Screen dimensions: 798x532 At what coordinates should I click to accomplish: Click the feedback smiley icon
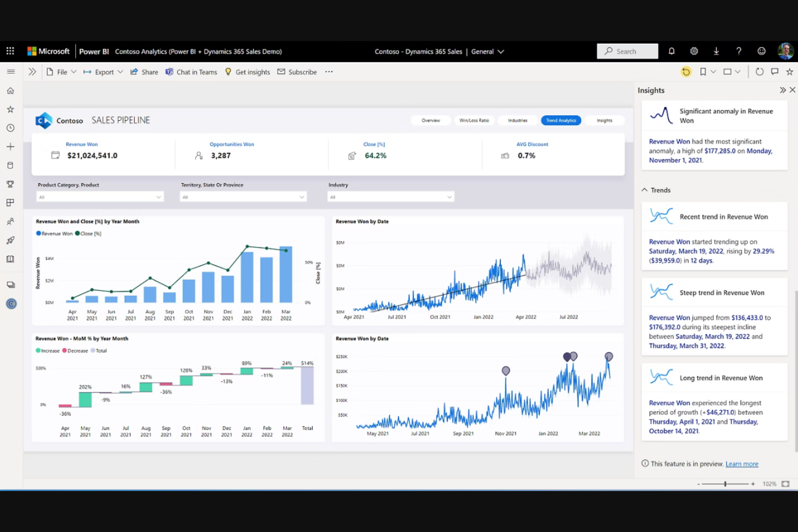(761, 51)
